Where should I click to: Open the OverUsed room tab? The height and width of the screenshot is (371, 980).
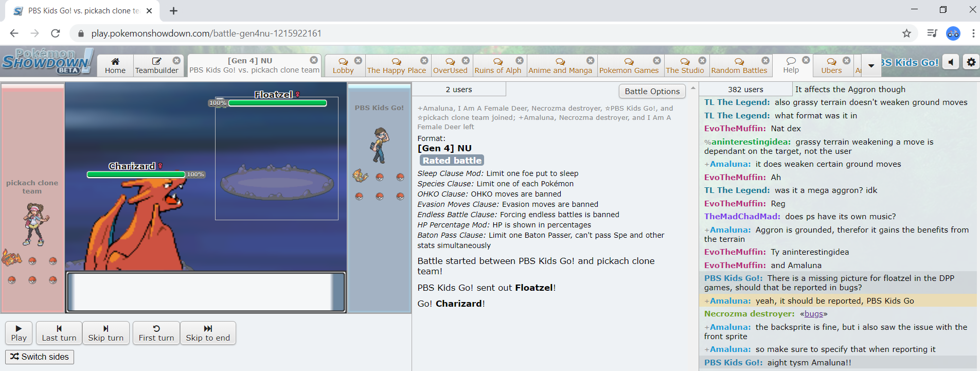pos(450,66)
